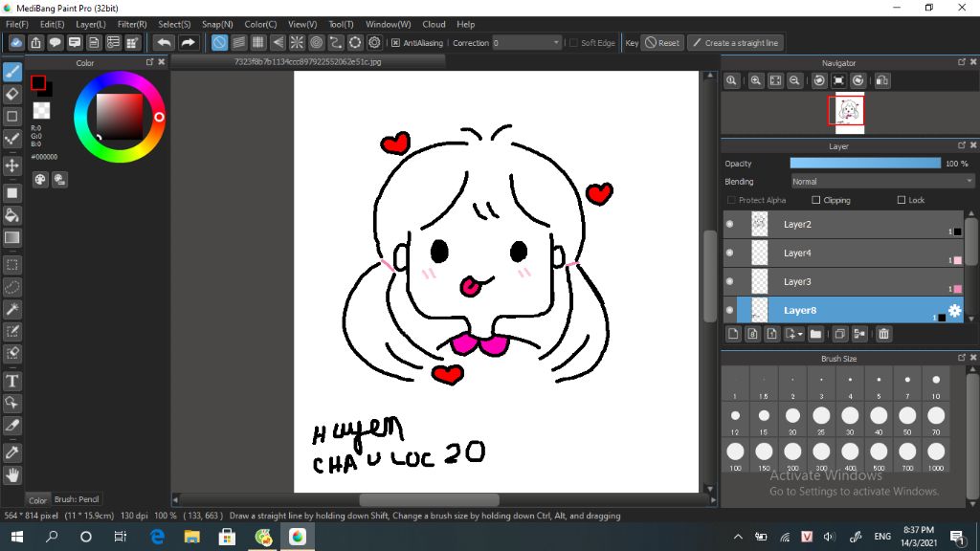980x551 pixels.
Task: Open the Filter menu
Action: click(x=132, y=24)
